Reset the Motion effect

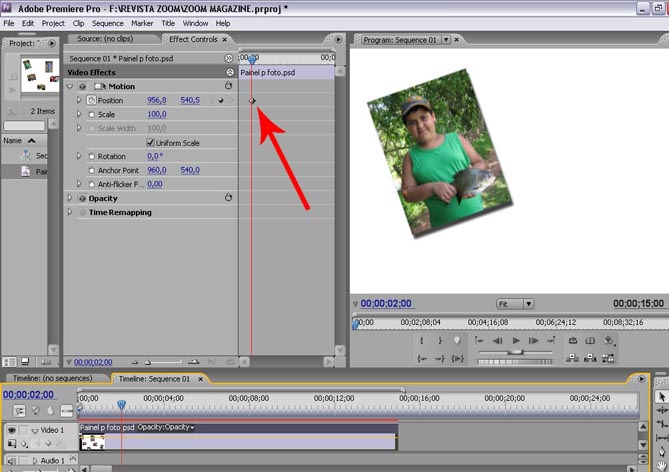pyautogui.click(x=229, y=87)
